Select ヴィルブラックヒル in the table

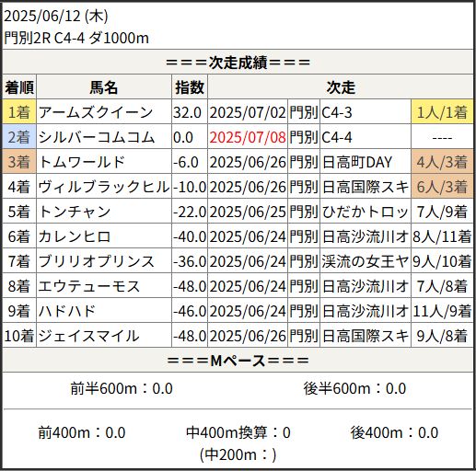click(x=104, y=187)
